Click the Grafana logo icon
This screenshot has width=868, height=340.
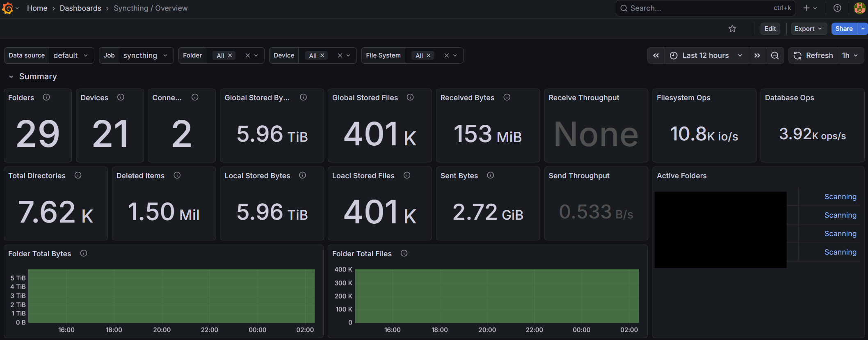(x=7, y=8)
